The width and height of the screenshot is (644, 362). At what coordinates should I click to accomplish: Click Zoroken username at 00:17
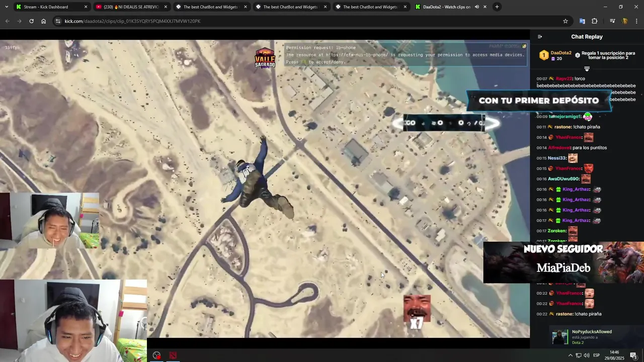pos(557,231)
